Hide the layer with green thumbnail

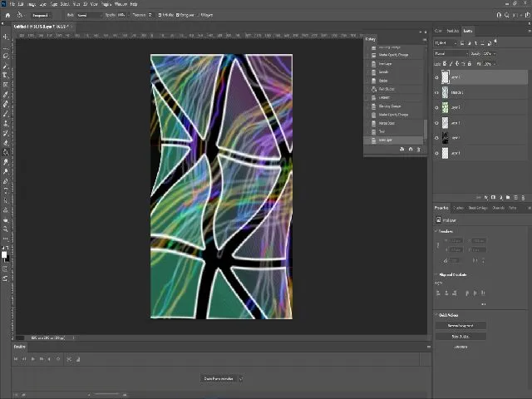tap(436, 107)
